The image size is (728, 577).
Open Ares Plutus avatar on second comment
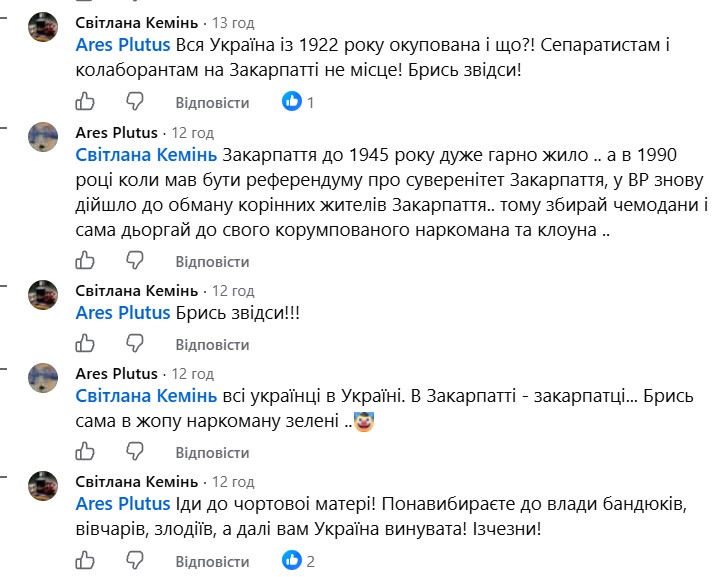(x=43, y=137)
